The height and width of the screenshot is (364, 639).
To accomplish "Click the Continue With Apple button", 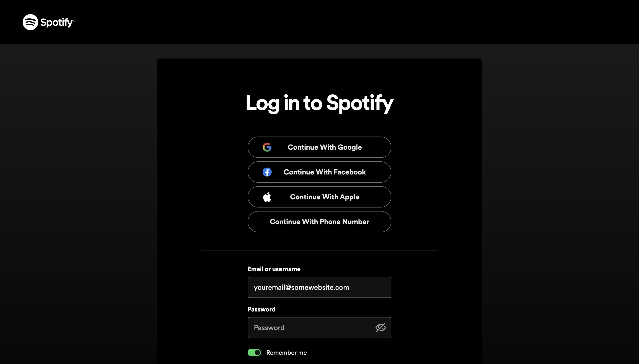I will click(x=319, y=196).
